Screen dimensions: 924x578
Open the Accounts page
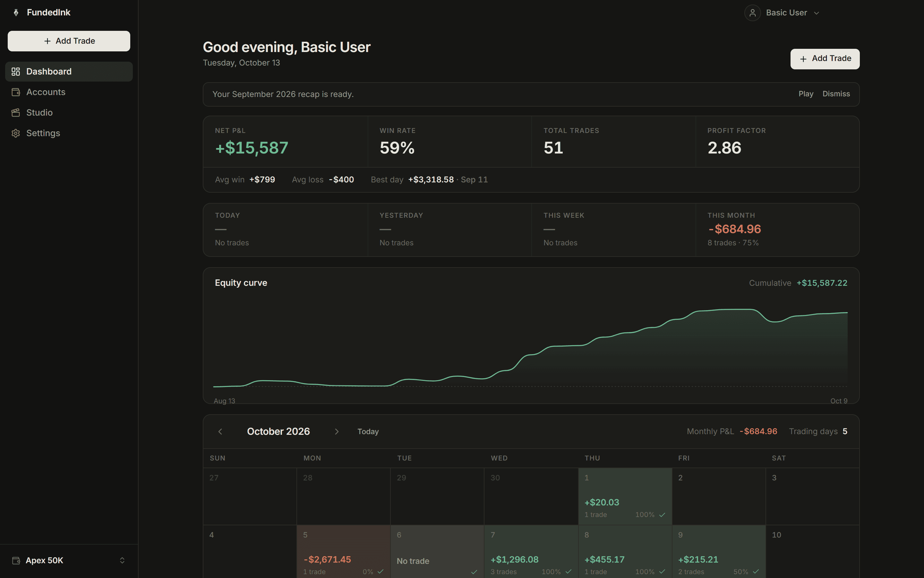click(x=69, y=92)
